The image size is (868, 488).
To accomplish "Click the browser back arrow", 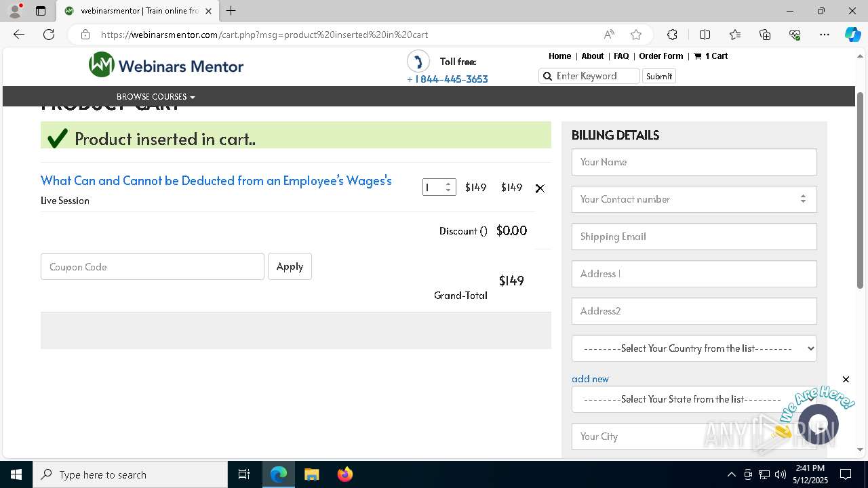I will click(19, 35).
